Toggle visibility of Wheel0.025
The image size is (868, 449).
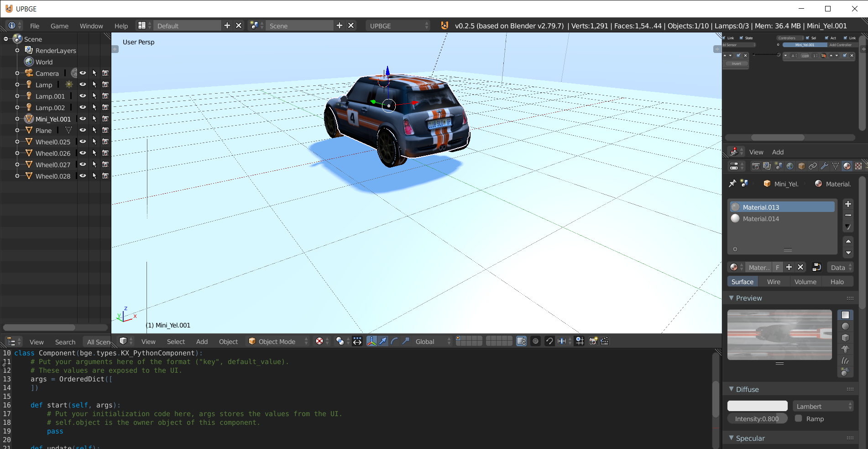(83, 142)
